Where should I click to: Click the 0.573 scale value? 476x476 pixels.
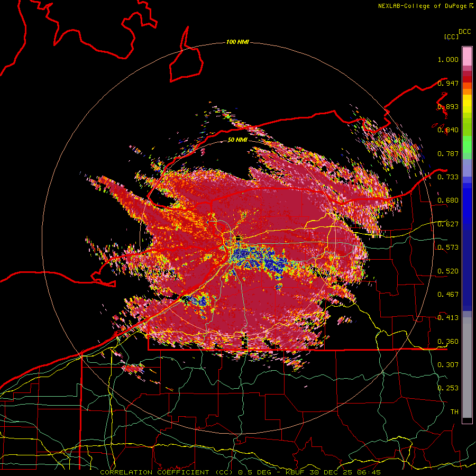tap(448, 248)
